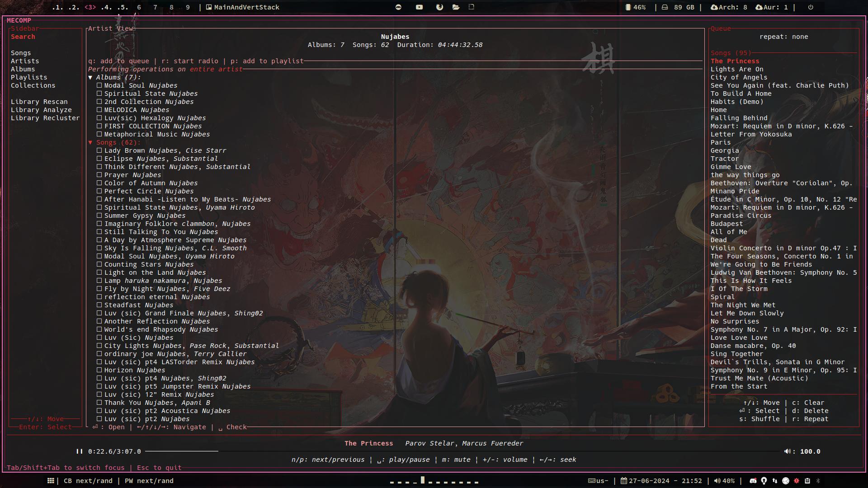Open the MainAndVertStack layout selector
The image size is (868, 488).
242,7
